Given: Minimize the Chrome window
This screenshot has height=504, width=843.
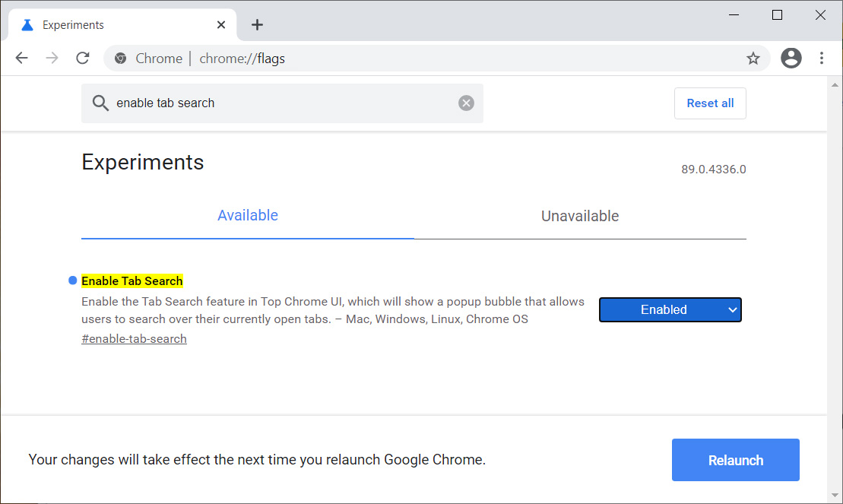Looking at the screenshot, I should click(x=734, y=15).
